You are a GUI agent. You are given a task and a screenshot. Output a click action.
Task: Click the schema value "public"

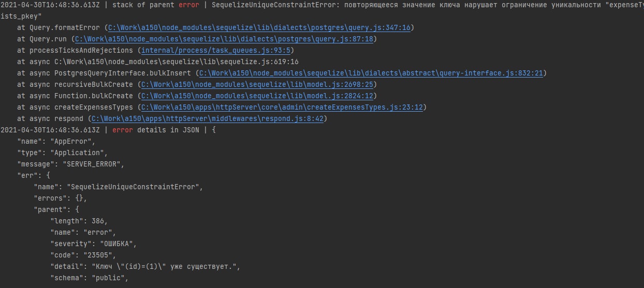coord(109,278)
